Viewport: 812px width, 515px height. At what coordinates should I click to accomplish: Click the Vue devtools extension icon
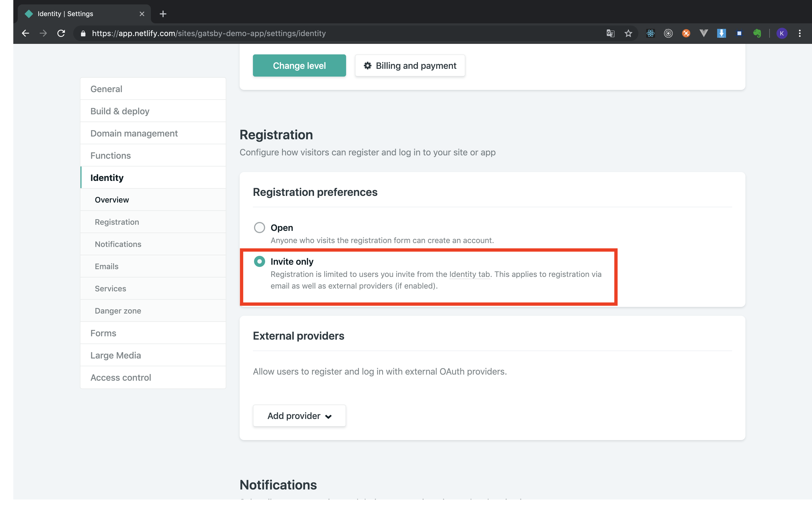[703, 33]
